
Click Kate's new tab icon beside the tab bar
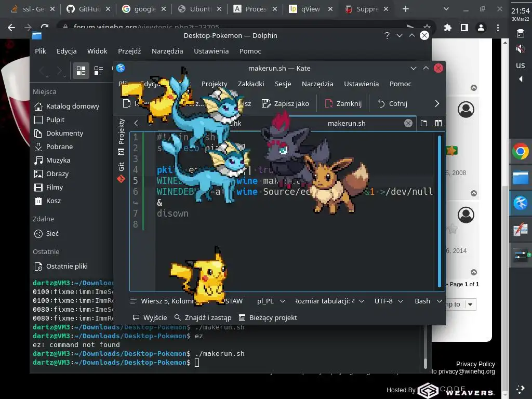[424, 123]
